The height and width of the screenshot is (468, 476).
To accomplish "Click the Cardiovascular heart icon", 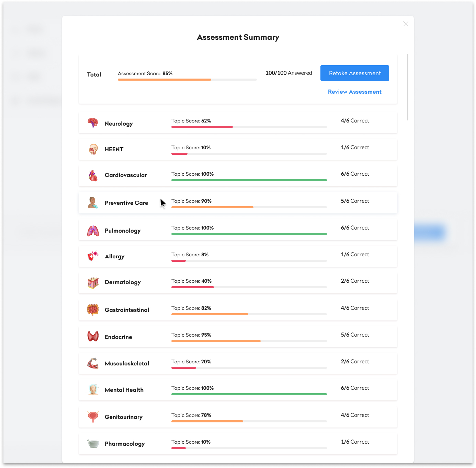I will pos(93,176).
